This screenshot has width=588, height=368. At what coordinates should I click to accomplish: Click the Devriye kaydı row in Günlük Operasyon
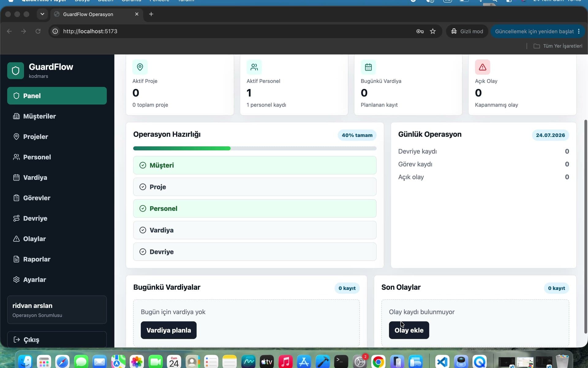tap(484, 151)
